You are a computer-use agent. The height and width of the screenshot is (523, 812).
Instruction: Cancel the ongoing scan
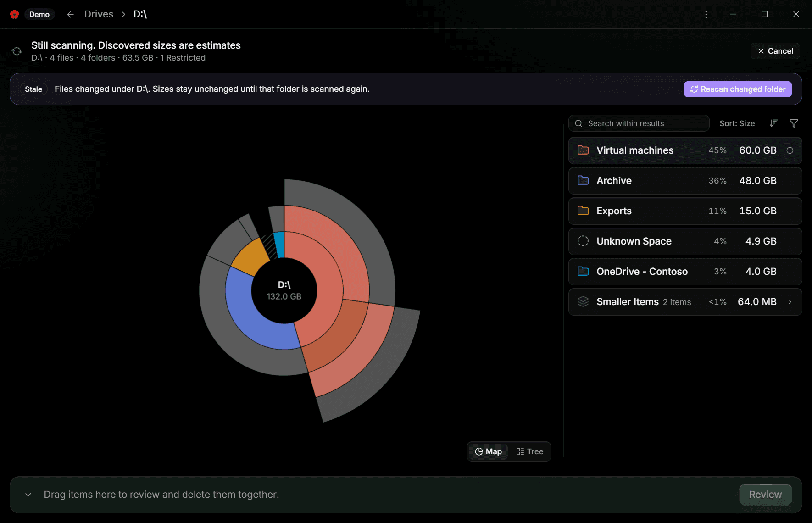pos(775,51)
